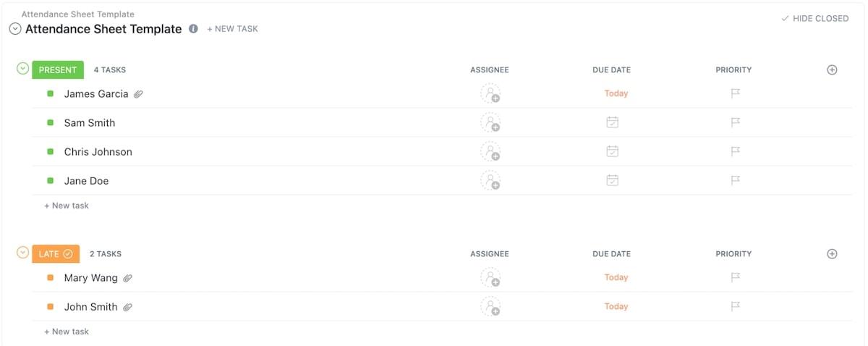Click the calendar icon for Jane Doe
This screenshot has height=346, width=868.
point(612,180)
